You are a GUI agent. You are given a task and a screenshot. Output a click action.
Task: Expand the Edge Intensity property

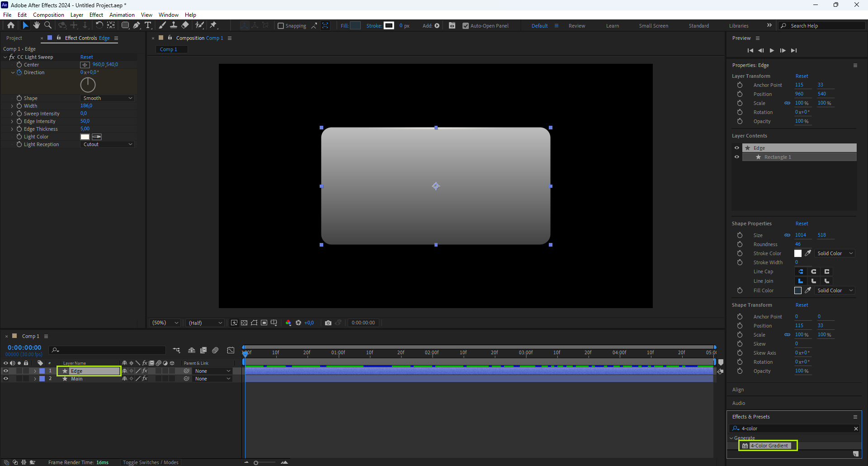(12, 121)
